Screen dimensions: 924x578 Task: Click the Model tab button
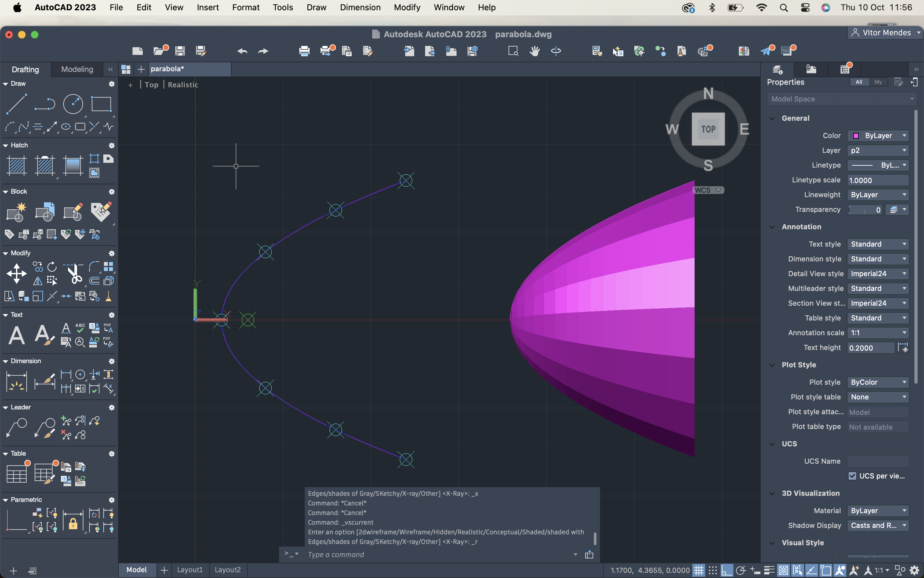click(137, 570)
